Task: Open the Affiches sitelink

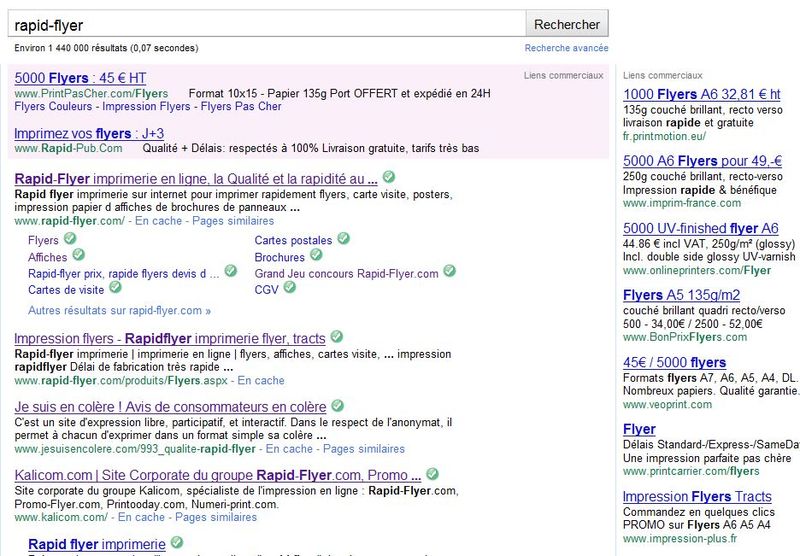Action: [x=47, y=257]
